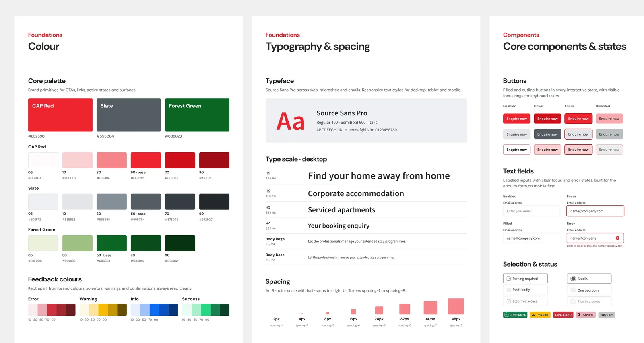The width and height of the screenshot is (644, 343).
Task: Click the 'Core components & states' heading
Action: coord(565,47)
